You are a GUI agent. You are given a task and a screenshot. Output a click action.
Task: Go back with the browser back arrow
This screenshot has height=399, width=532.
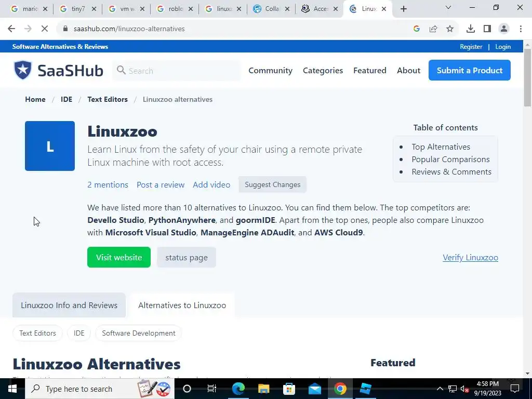coord(11,29)
